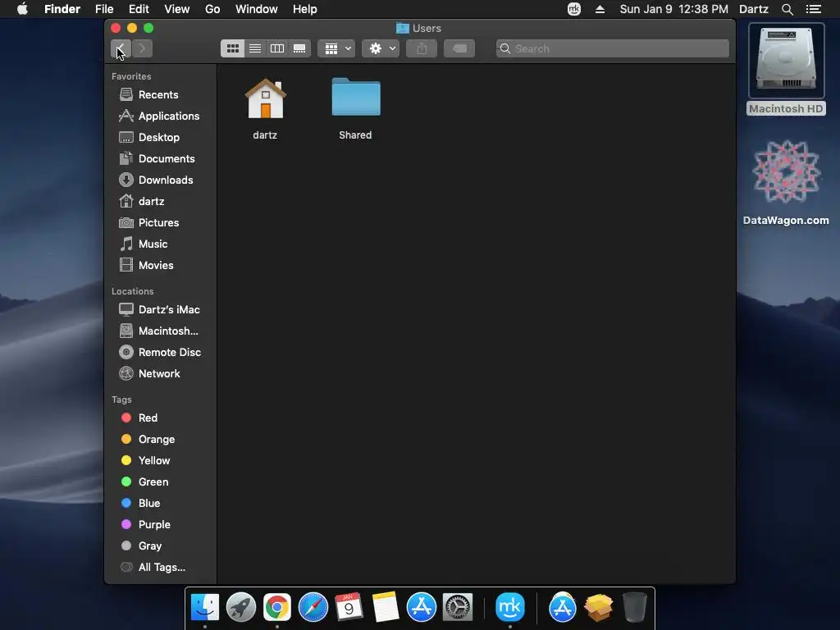840x630 pixels.
Task: Click the Edit Tags toolbar button
Action: (x=459, y=48)
